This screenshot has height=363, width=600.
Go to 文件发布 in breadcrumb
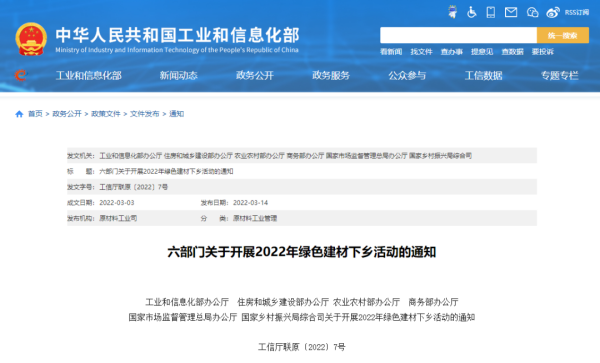tap(144, 114)
